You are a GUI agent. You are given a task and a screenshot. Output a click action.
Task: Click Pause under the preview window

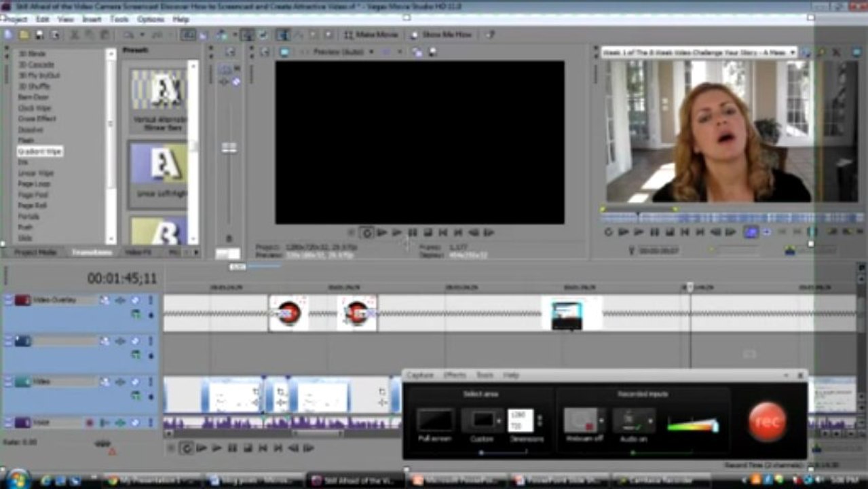412,232
